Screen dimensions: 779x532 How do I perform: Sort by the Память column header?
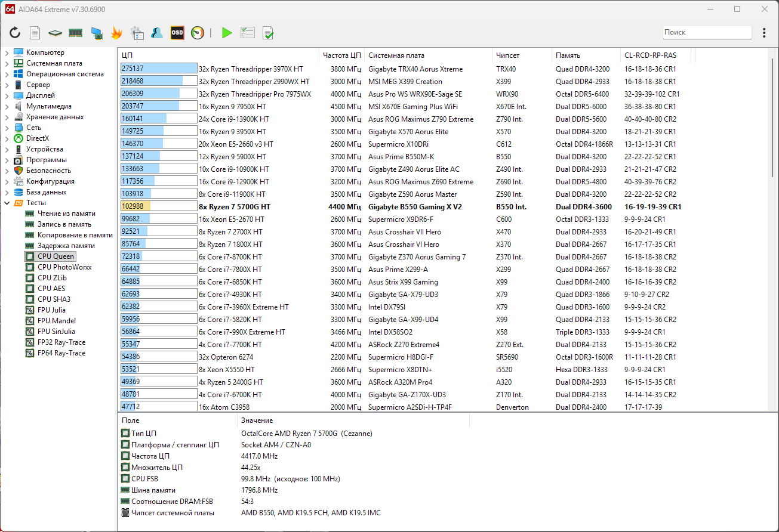pos(586,55)
